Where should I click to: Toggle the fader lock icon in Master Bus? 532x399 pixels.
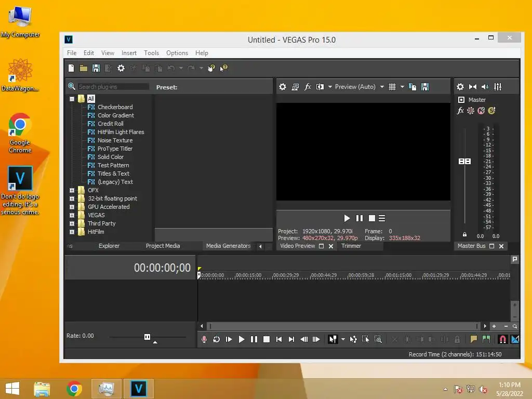464,234
